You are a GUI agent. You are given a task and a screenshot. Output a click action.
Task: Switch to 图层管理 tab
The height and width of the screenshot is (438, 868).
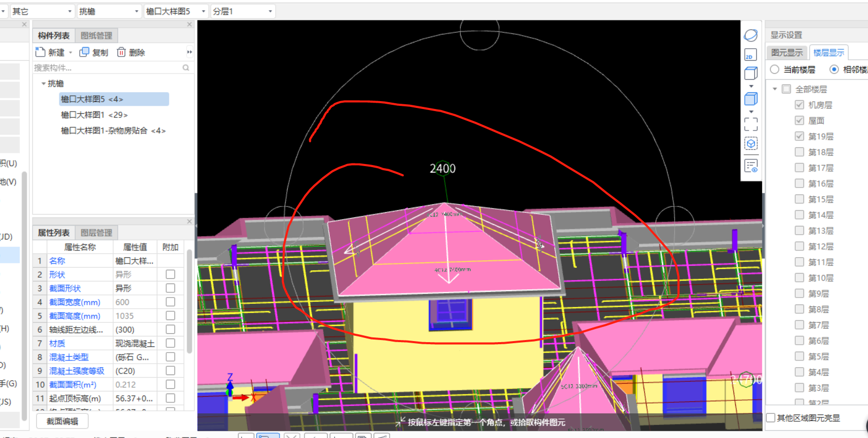(x=96, y=233)
